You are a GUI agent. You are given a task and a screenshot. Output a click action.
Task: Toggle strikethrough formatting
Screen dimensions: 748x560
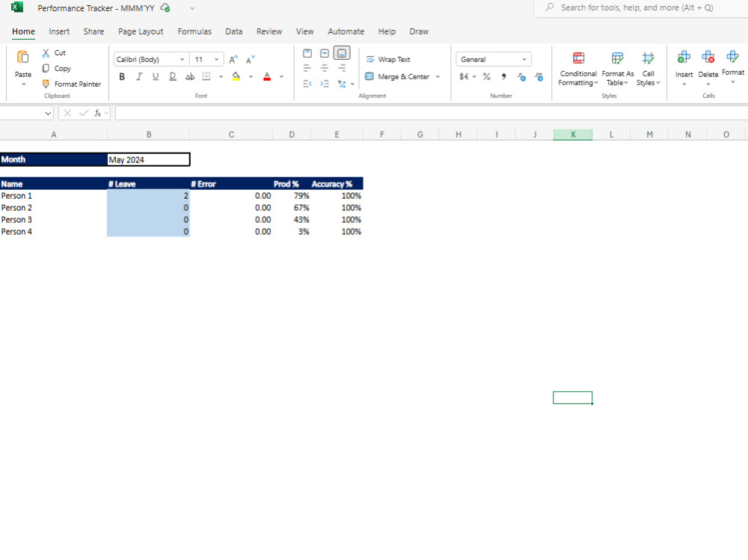click(190, 76)
